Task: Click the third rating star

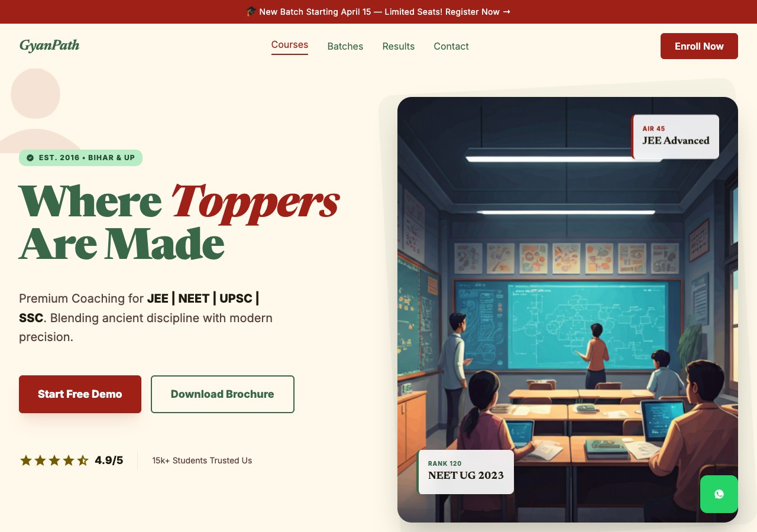Action: (54, 460)
